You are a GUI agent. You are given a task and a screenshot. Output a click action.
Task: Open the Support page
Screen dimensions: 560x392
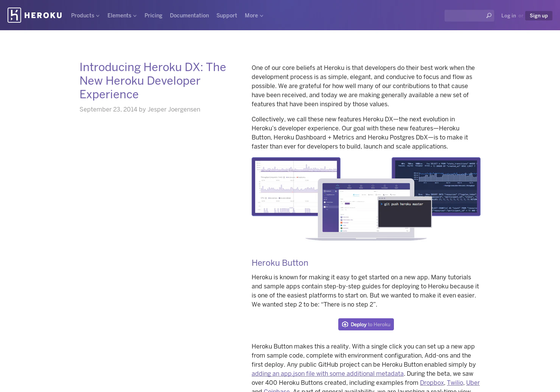point(227,15)
